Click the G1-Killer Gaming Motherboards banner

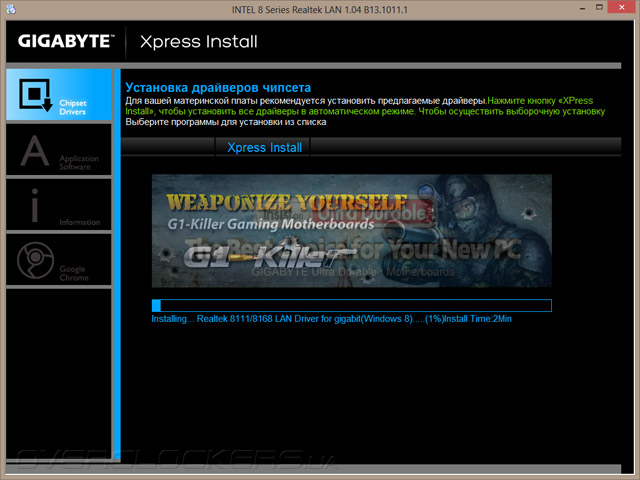351,231
